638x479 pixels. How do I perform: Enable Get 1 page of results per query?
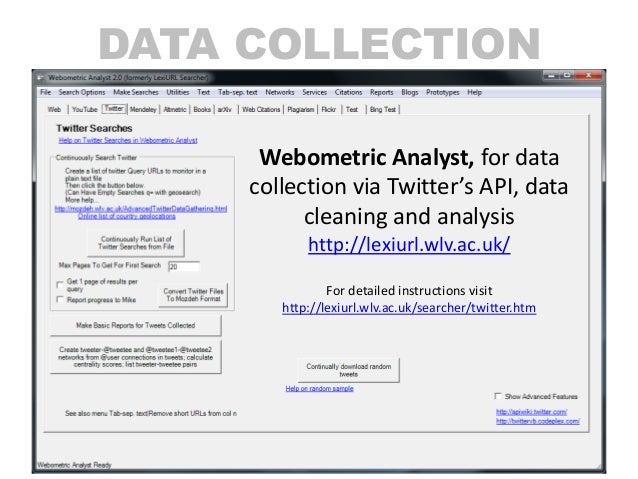60,284
